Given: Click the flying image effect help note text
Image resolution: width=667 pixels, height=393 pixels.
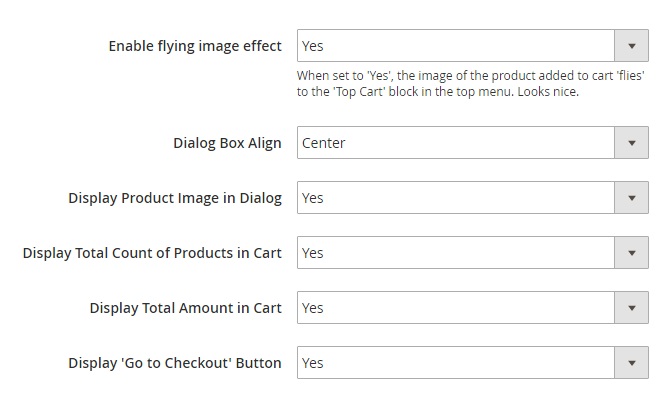Looking at the screenshot, I should click(470, 83).
